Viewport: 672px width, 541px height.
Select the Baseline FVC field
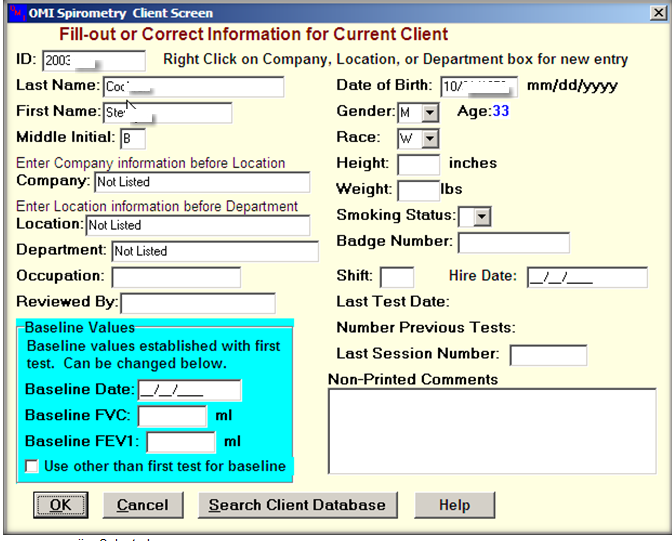[x=172, y=415]
